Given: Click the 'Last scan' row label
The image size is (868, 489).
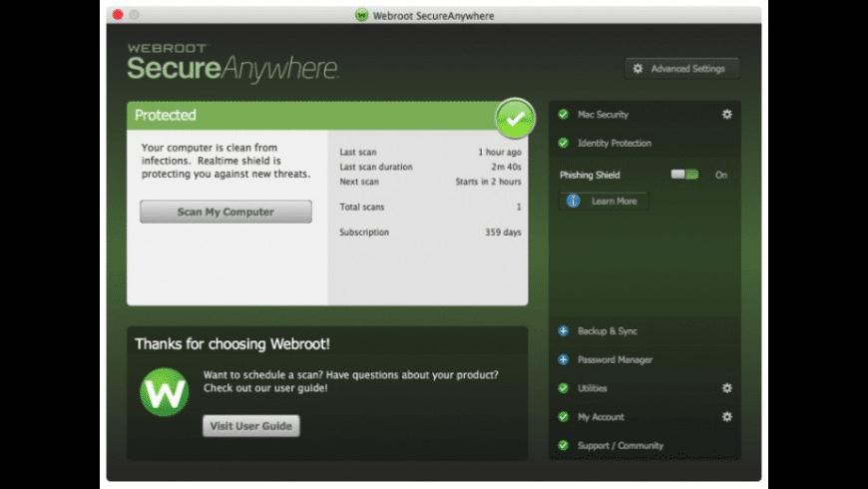Looking at the screenshot, I should point(357,152).
